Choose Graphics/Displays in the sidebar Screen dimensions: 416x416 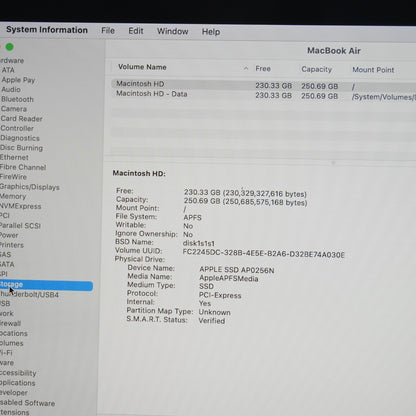tap(29, 187)
